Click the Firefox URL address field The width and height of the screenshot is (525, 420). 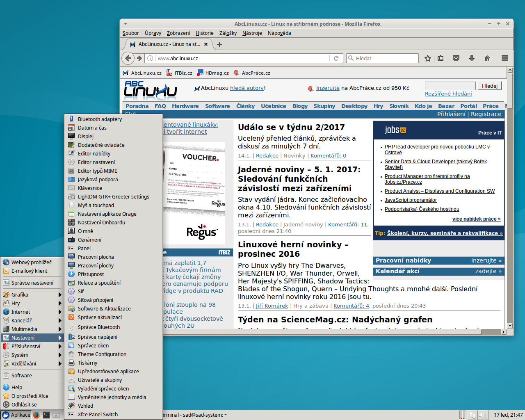point(243,58)
